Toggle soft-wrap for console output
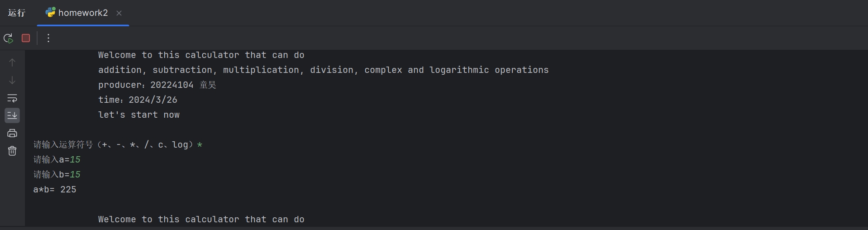Screen dimensions: 868x230 pos(12,98)
